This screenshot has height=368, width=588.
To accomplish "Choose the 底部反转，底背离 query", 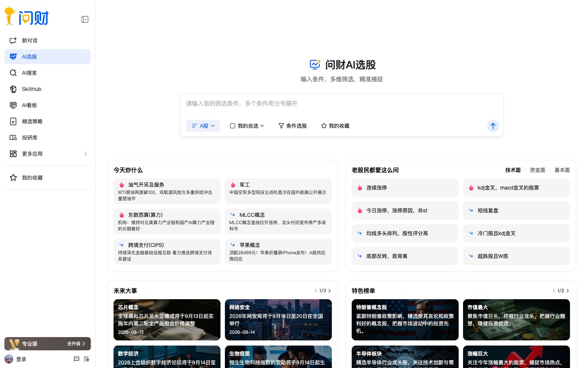I will pyautogui.click(x=405, y=256).
